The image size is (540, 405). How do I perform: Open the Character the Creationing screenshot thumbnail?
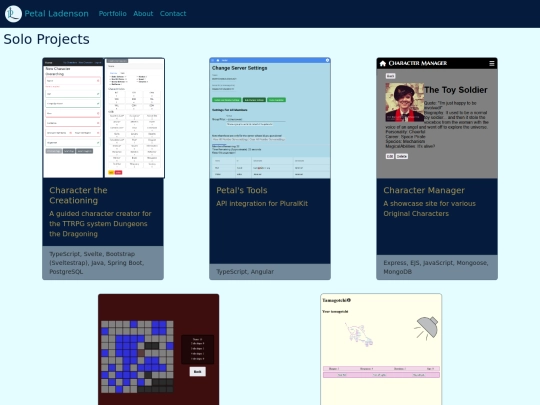[x=103, y=118]
